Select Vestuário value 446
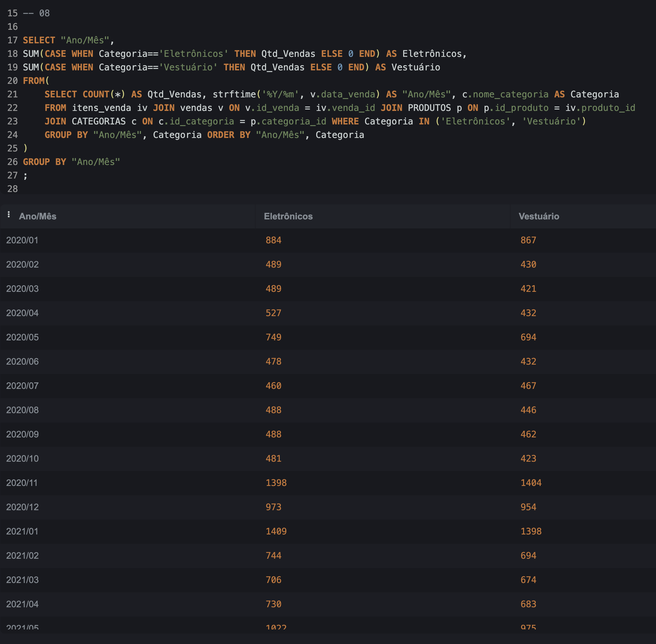The image size is (656, 644). (528, 410)
